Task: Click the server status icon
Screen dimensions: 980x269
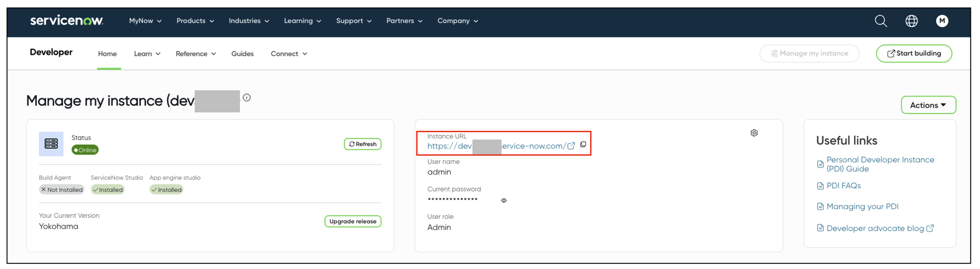Action: pos(51,144)
